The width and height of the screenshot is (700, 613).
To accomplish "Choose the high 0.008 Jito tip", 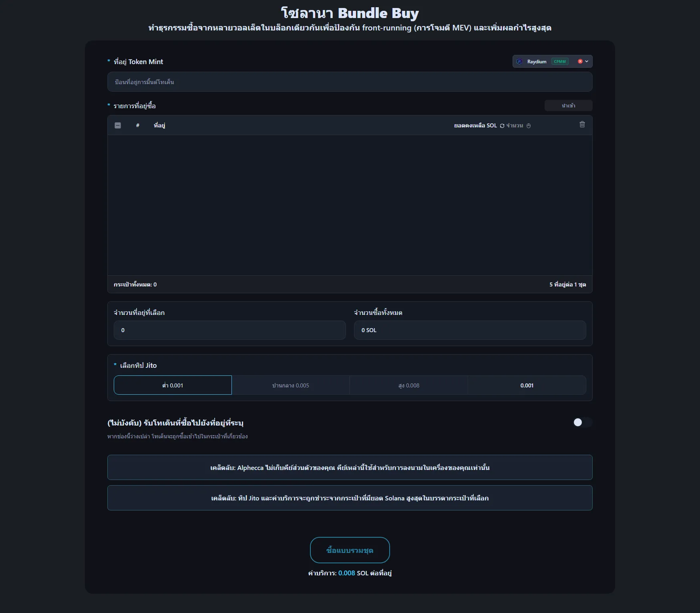I will (x=408, y=385).
